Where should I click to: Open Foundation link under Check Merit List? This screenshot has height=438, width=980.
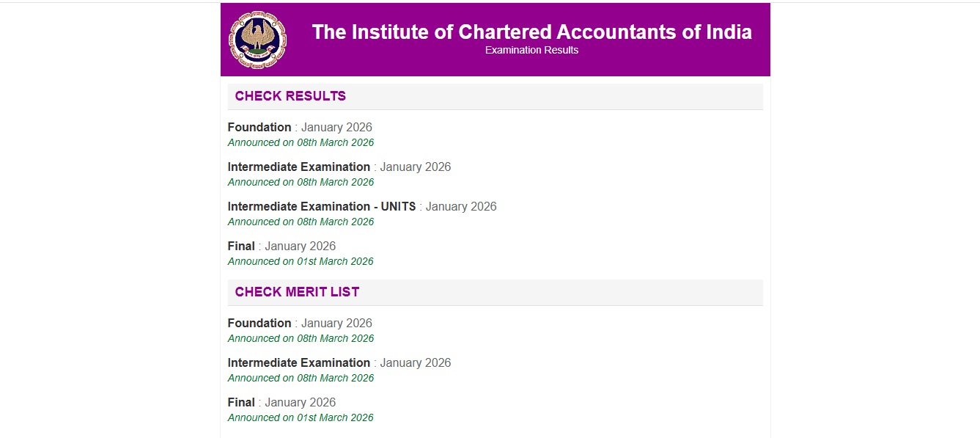click(x=259, y=323)
